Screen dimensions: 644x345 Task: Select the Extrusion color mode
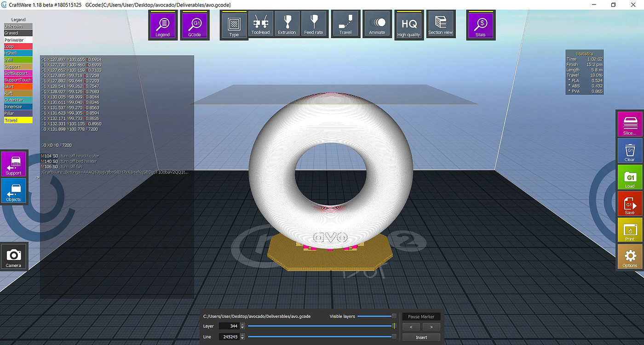(287, 24)
